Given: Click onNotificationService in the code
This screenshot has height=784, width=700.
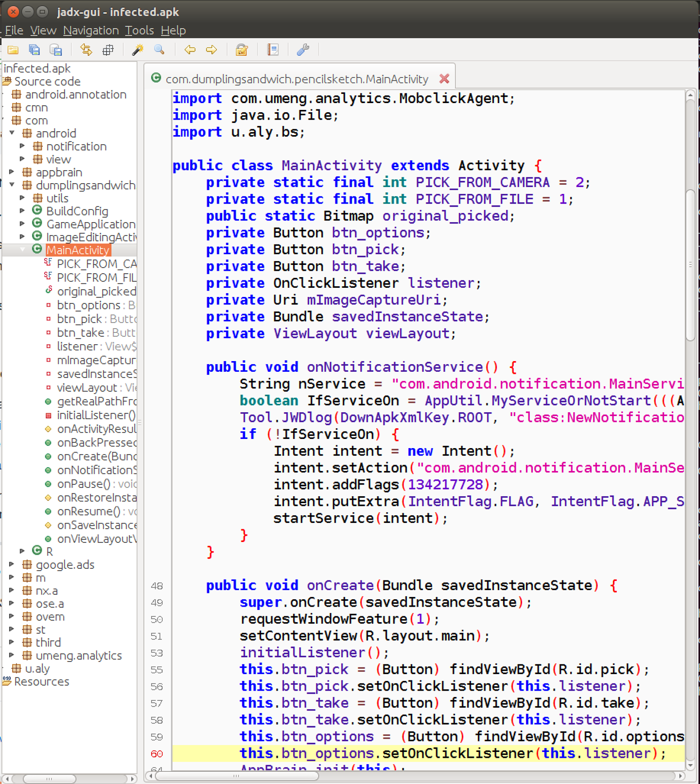Looking at the screenshot, I should tap(395, 367).
